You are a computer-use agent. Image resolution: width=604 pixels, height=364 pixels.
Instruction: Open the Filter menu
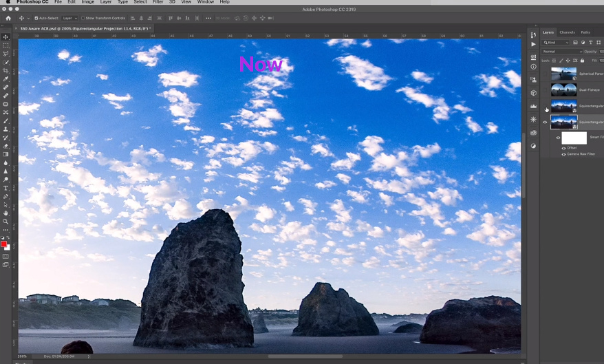[x=158, y=2]
